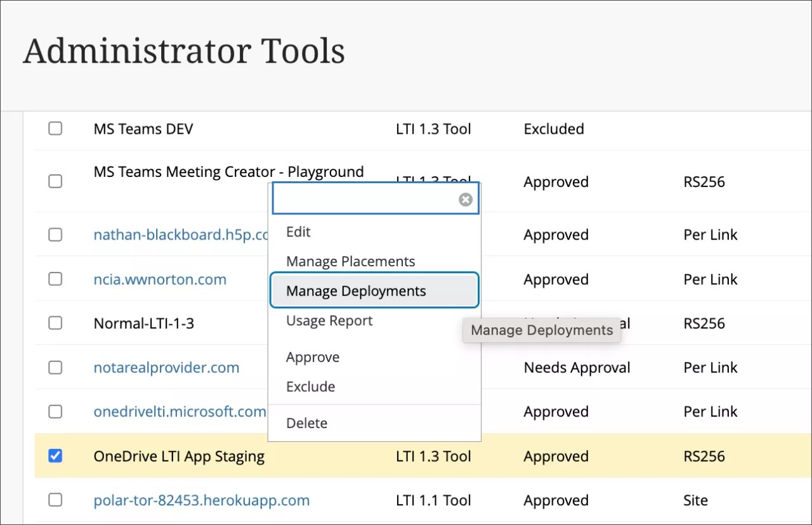Screen dimensions: 812x525
Task: Open the onedrivelti.microsoft.com link
Action: point(180,411)
